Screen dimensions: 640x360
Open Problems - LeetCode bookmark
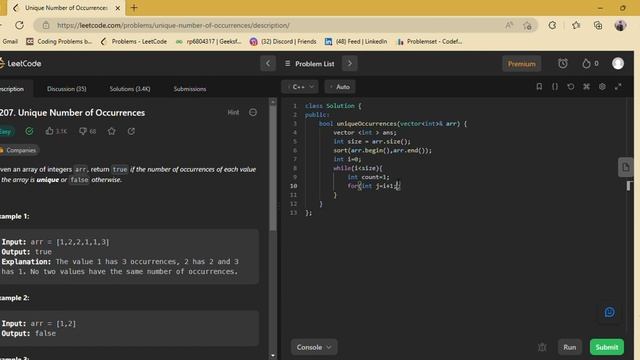(x=133, y=41)
